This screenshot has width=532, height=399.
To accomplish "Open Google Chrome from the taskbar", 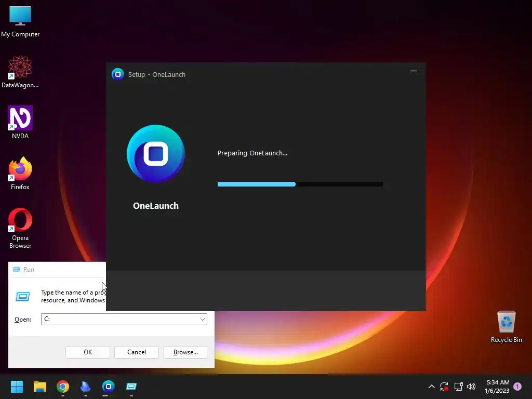I will point(63,387).
